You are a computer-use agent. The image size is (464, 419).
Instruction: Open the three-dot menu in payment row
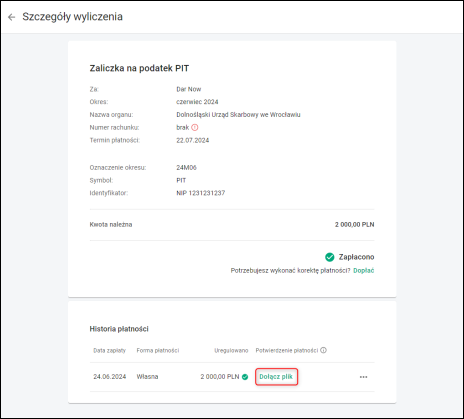(363, 377)
